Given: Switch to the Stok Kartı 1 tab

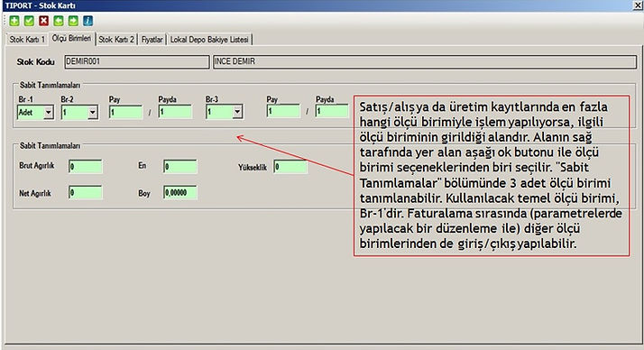Looking at the screenshot, I should click(x=27, y=40).
